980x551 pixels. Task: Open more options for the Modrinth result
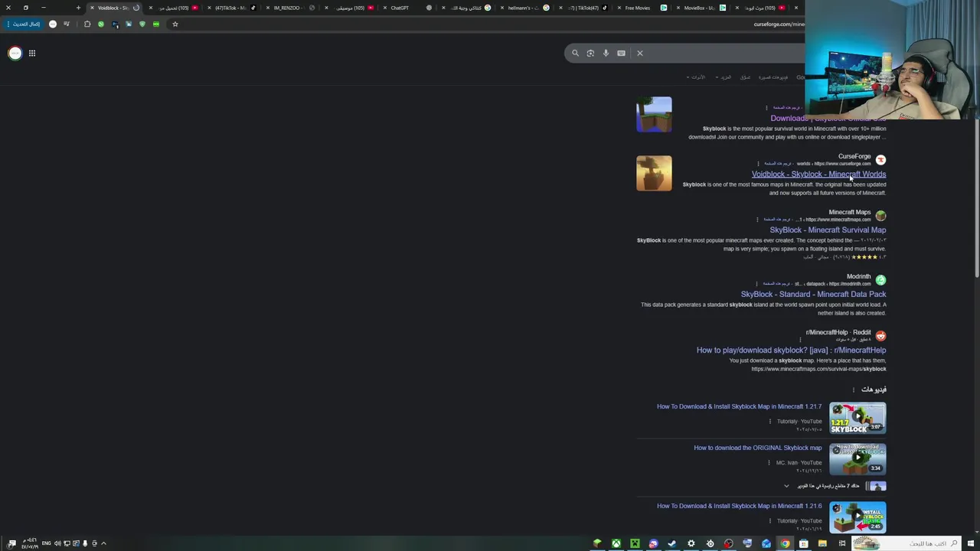pyautogui.click(x=756, y=284)
